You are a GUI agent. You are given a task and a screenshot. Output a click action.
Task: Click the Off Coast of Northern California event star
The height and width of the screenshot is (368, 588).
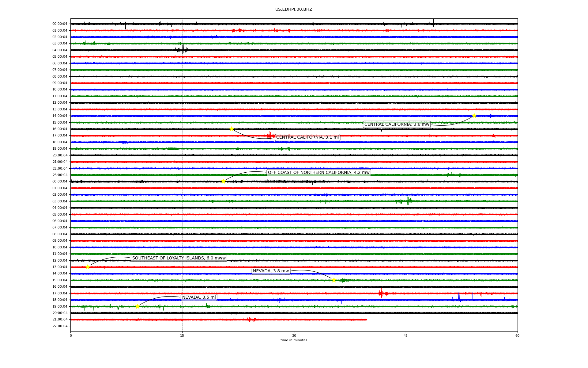(223, 181)
